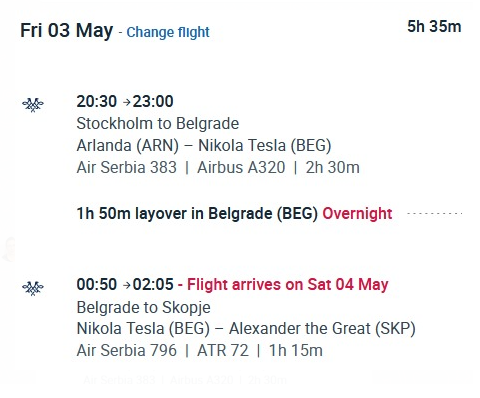Image resolution: width=480 pixels, height=398 pixels.
Task: Click the Change flight link
Action: point(168,32)
